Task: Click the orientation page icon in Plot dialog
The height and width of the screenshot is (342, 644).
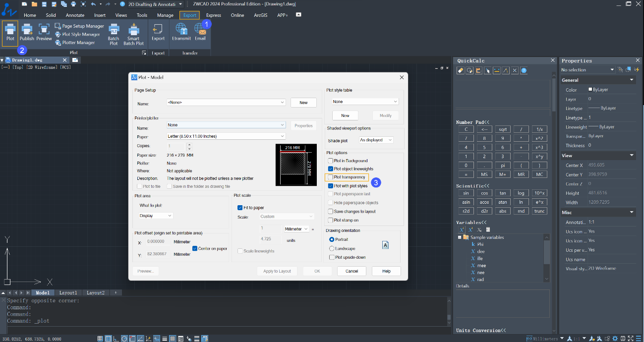Action: pyautogui.click(x=385, y=244)
